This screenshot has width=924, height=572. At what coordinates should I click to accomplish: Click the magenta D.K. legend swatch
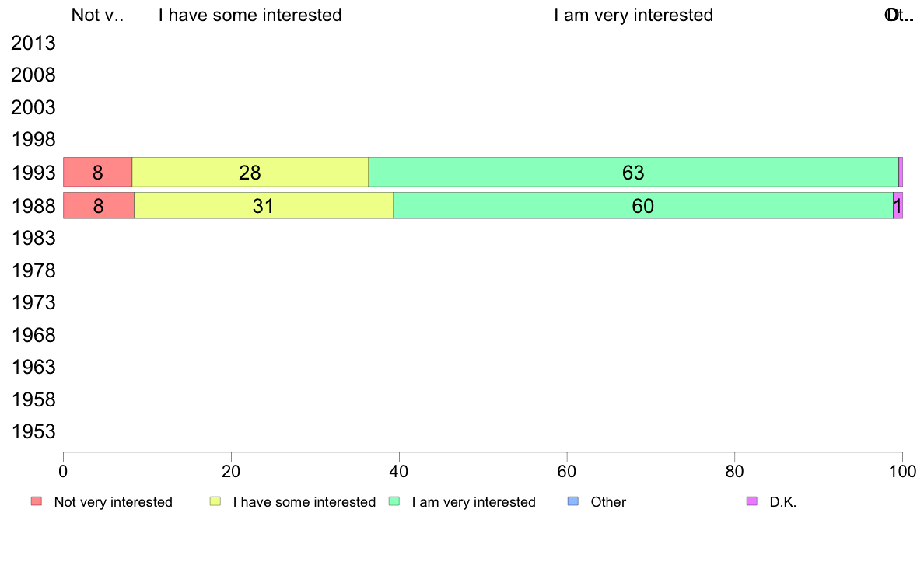tap(752, 501)
